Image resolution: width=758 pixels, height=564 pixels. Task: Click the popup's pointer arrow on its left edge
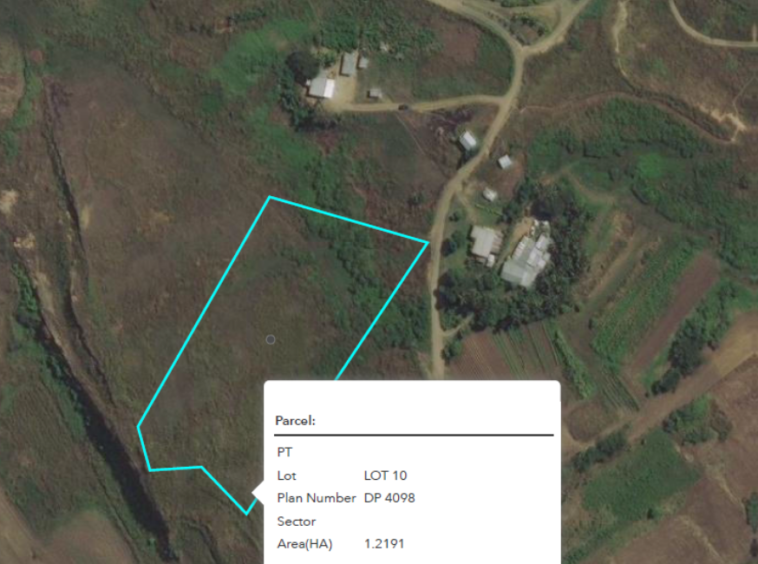258,493
